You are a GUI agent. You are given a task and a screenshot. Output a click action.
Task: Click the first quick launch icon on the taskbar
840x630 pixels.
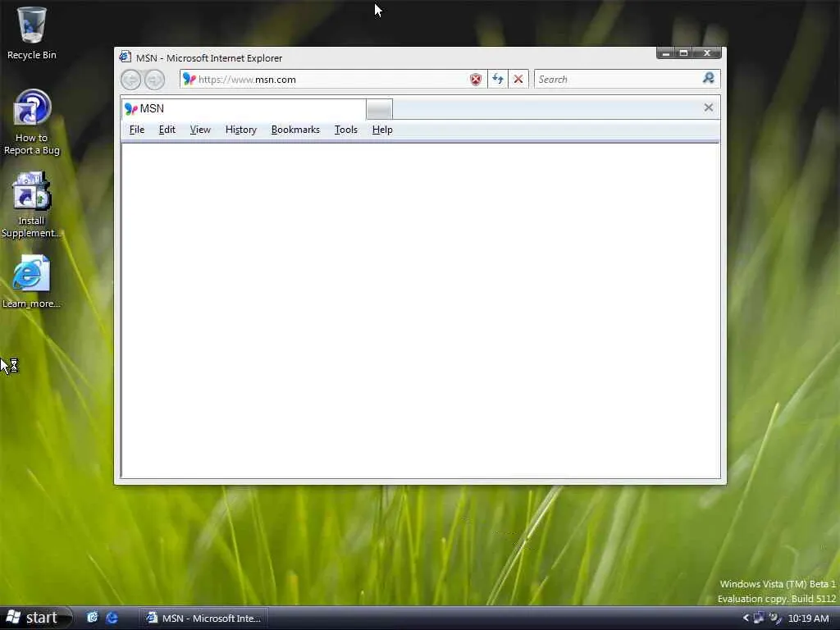93,618
